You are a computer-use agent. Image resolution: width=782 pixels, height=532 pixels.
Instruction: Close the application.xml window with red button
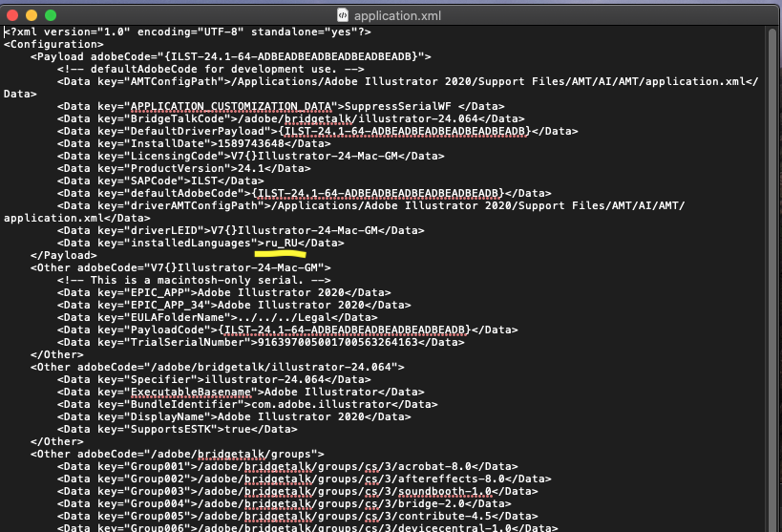(x=12, y=15)
